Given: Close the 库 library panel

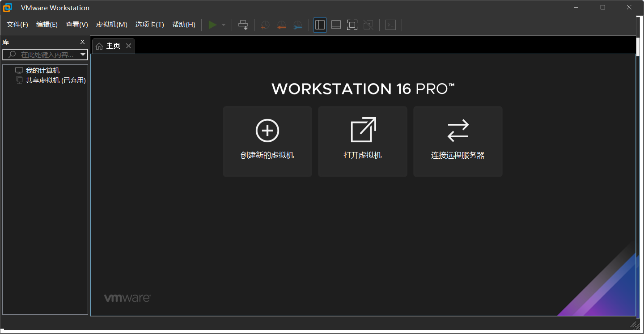Looking at the screenshot, I should (x=82, y=42).
